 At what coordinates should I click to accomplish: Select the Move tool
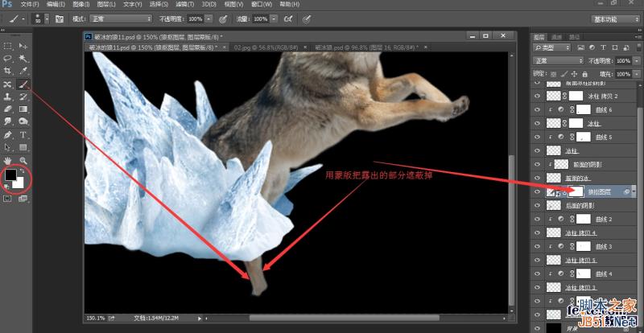23,46
